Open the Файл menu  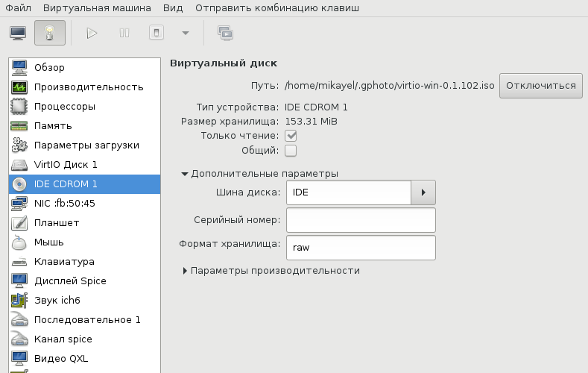pos(18,8)
